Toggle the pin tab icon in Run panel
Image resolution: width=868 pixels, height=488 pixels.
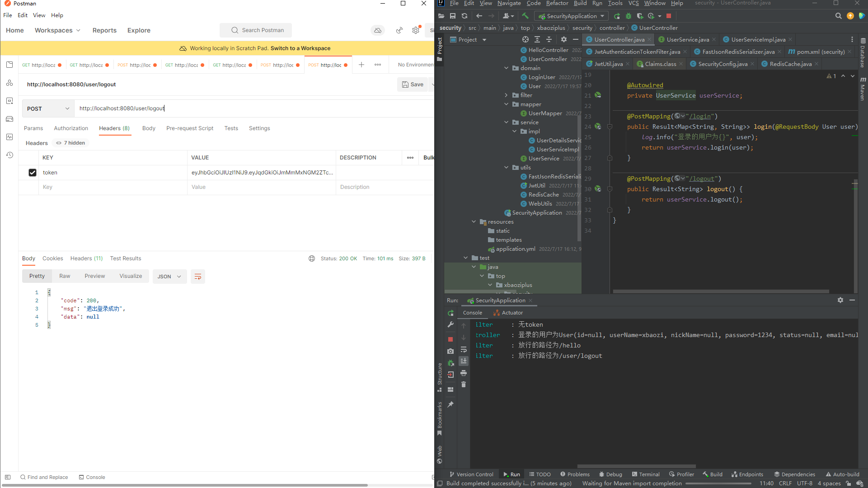[450, 405]
